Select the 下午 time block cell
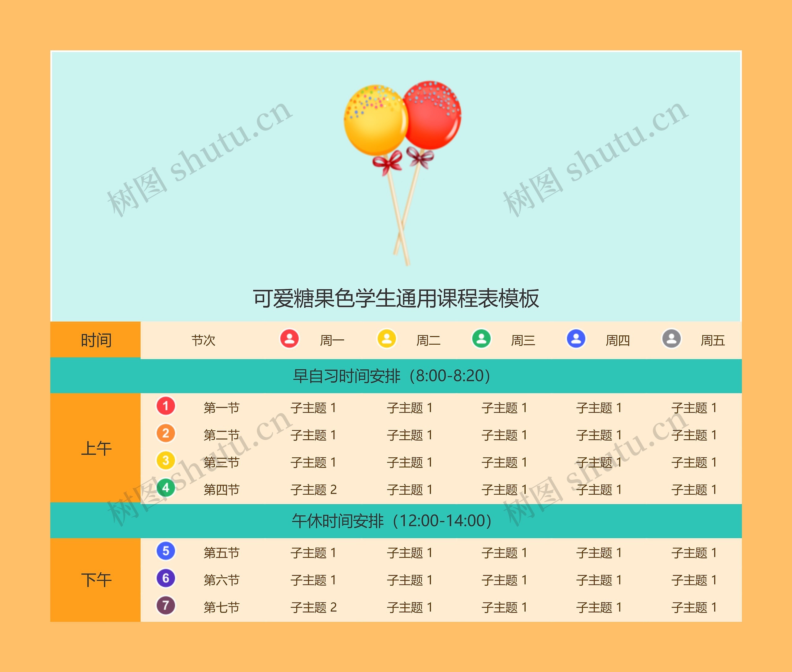The width and height of the screenshot is (792, 672). click(x=96, y=580)
